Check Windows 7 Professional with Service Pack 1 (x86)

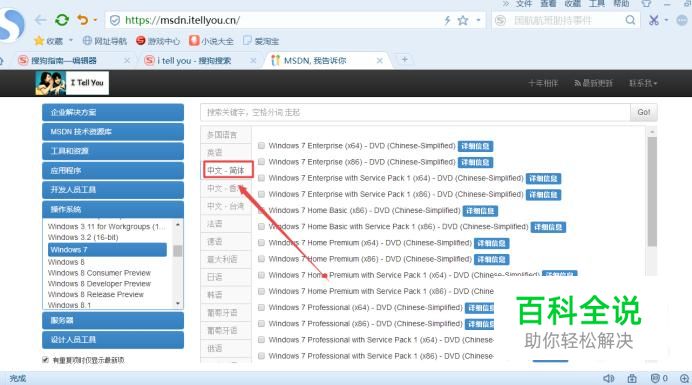261,356
